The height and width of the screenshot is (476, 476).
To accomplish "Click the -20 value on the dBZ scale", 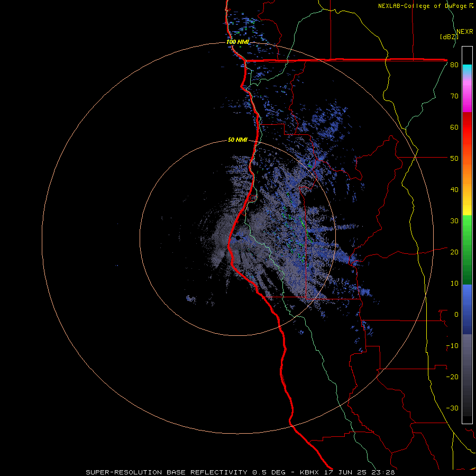I will coord(452,377).
